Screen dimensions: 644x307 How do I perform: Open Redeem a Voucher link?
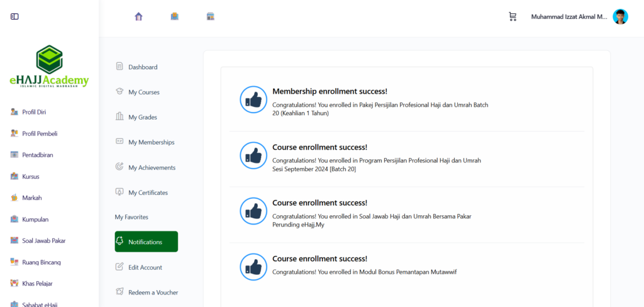click(x=153, y=292)
